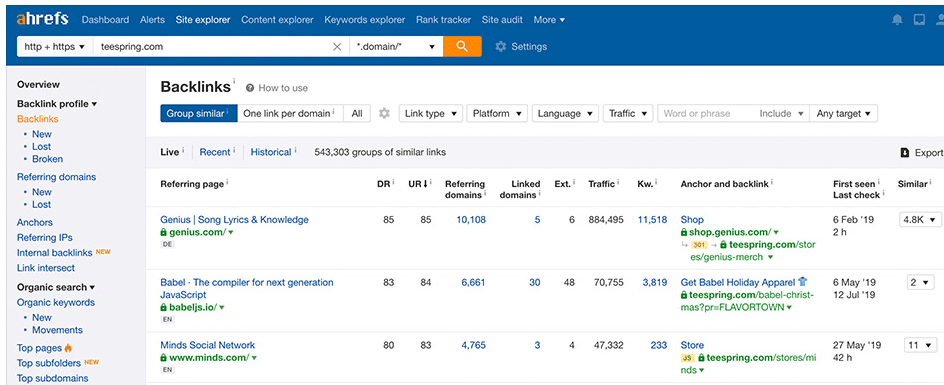Open Broken backlinks in the sidebar
This screenshot has width=944, height=385.
[x=48, y=159]
